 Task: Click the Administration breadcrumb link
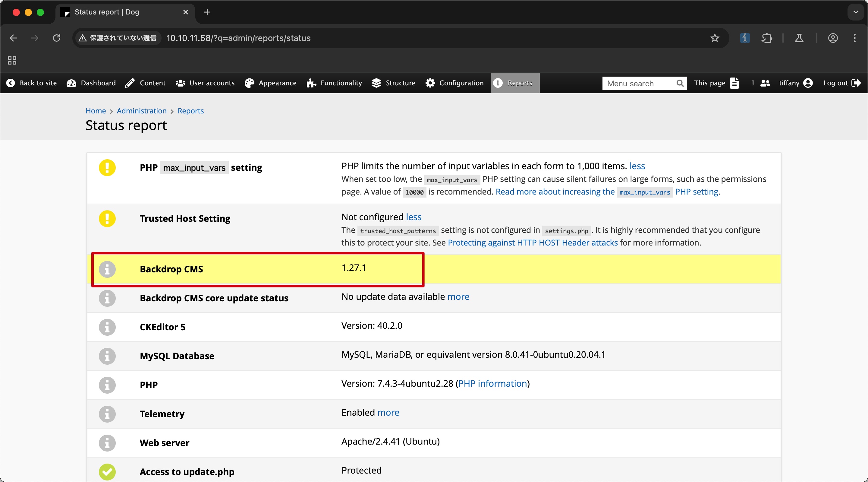coord(142,111)
